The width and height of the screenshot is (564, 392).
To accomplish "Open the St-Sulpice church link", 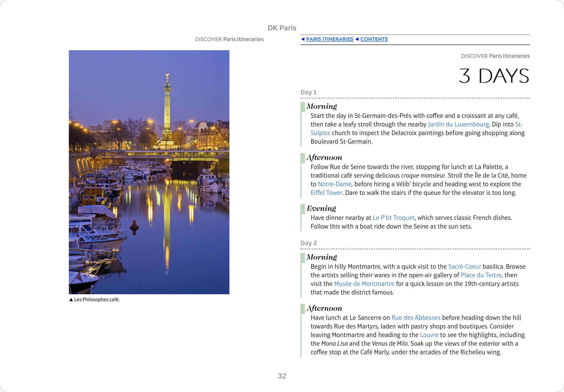I will pyautogui.click(x=320, y=133).
